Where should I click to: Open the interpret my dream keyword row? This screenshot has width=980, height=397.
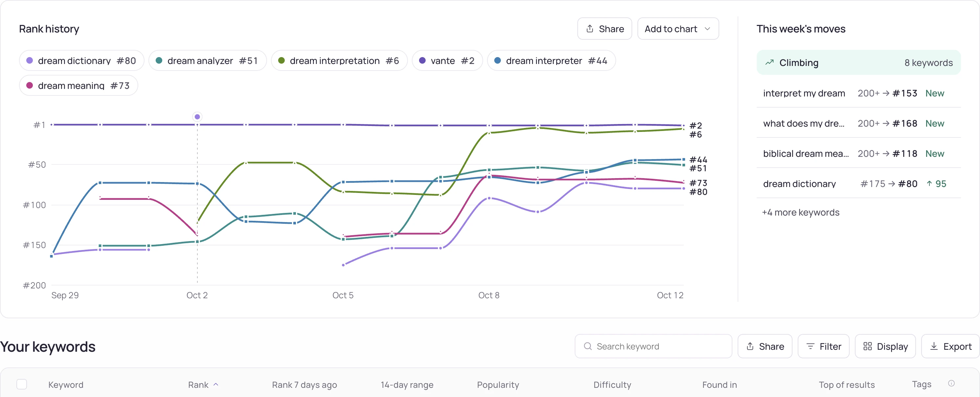pos(858,93)
